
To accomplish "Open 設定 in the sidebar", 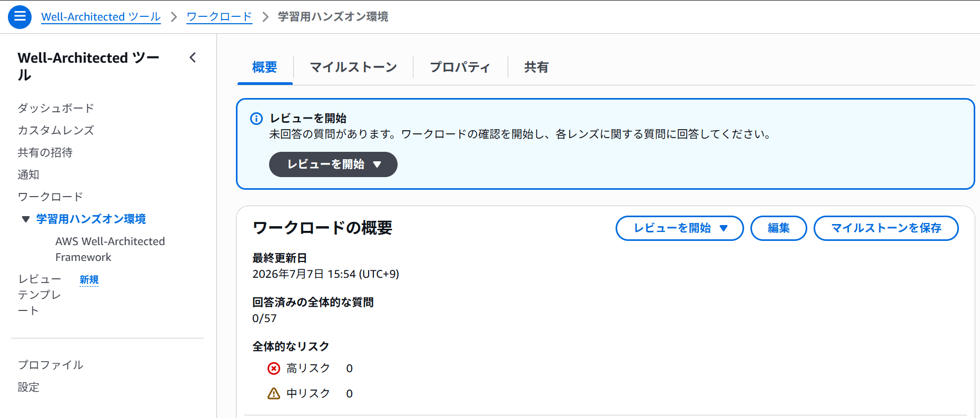I will coord(28,387).
